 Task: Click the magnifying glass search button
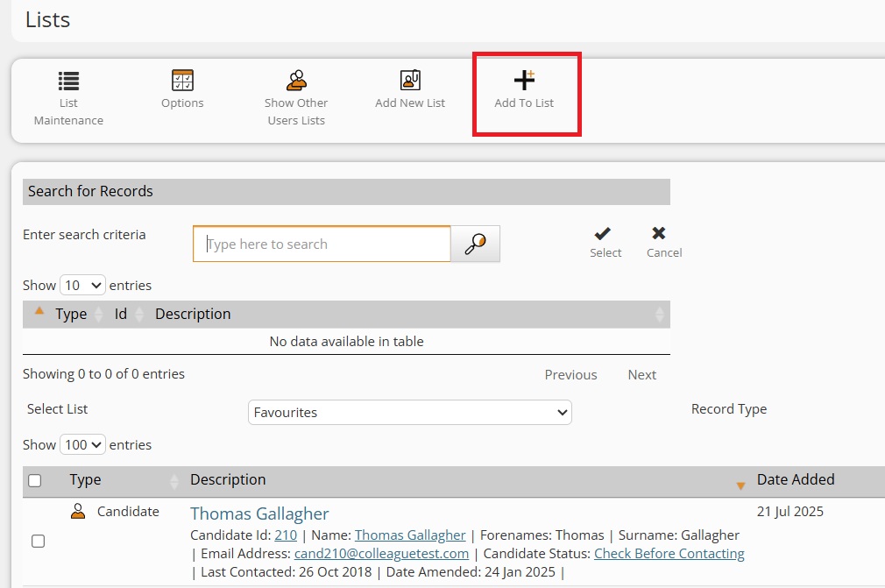tap(475, 244)
